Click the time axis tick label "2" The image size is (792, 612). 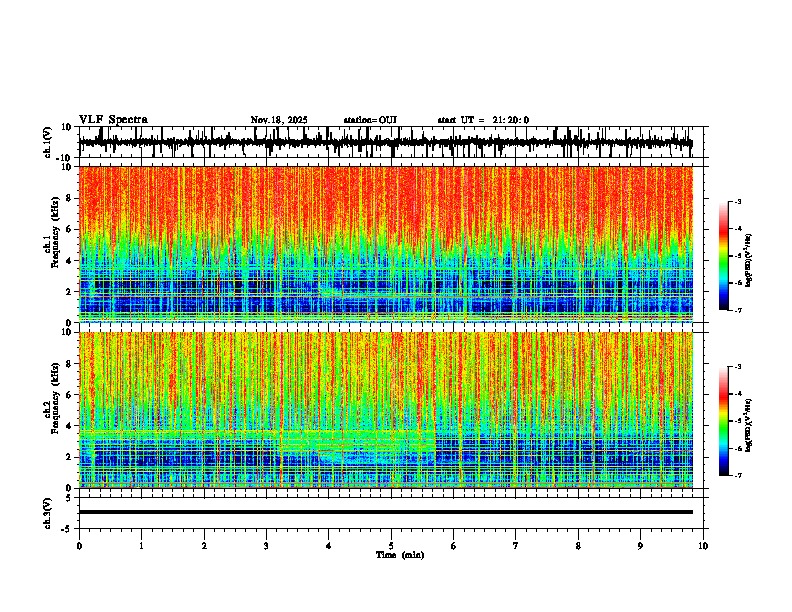pyautogui.click(x=204, y=546)
